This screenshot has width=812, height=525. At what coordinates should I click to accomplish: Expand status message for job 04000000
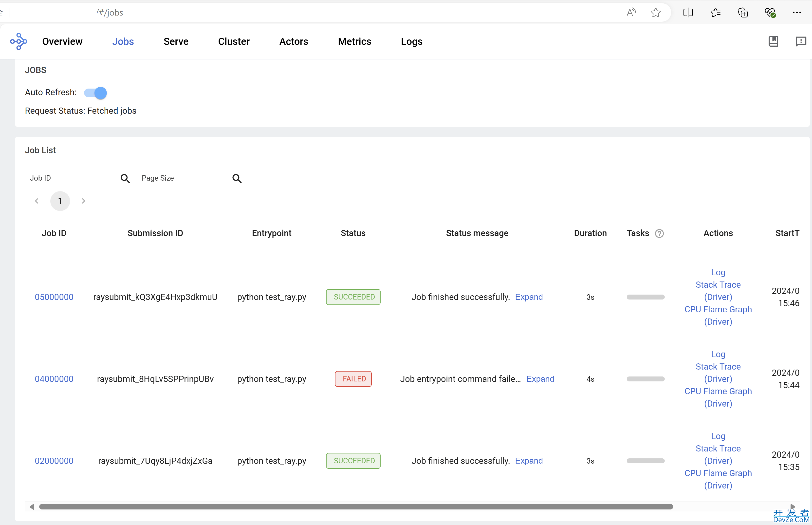540,378
